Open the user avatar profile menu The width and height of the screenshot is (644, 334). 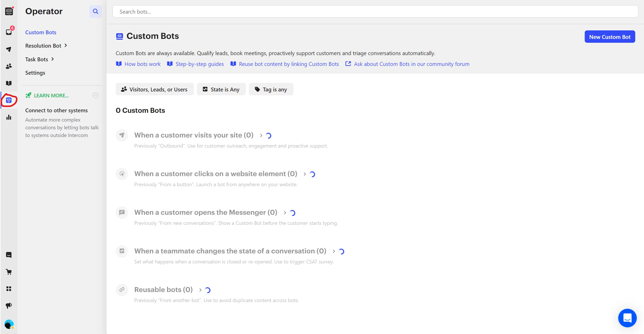(x=9, y=324)
